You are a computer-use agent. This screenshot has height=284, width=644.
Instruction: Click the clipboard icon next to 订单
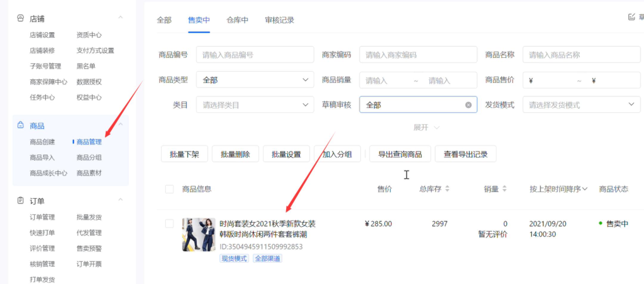[20, 200]
